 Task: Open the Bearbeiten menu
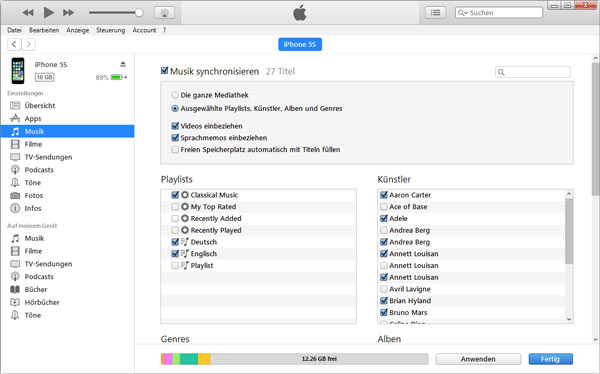[x=44, y=30]
